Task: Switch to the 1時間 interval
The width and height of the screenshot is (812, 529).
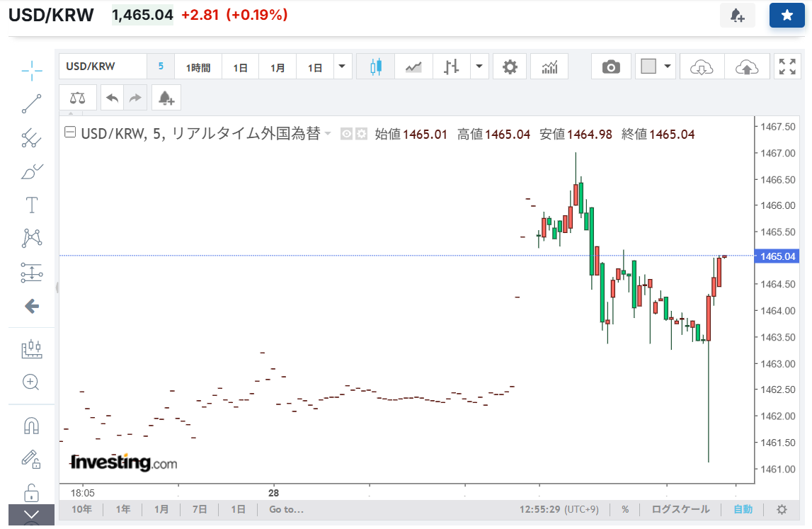Action: pos(198,68)
